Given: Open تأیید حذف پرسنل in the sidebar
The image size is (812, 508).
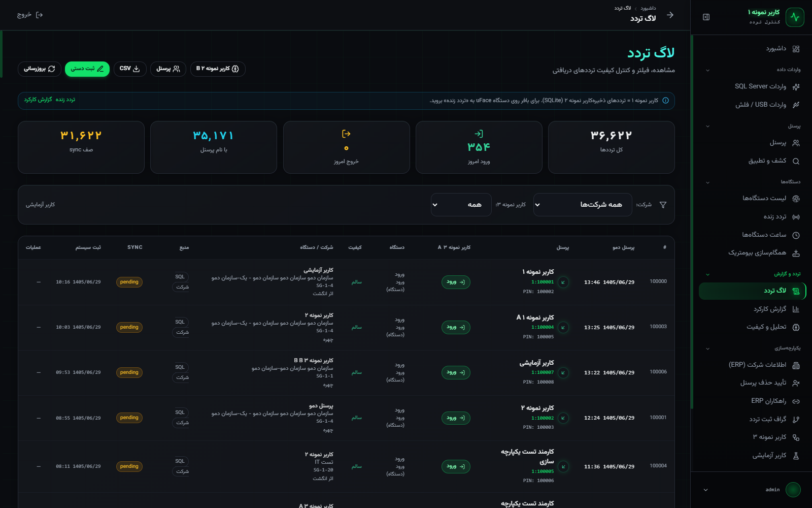Looking at the screenshot, I should (753, 383).
